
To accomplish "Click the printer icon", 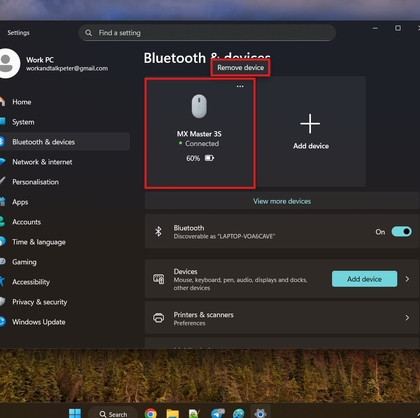I will click(x=158, y=318).
